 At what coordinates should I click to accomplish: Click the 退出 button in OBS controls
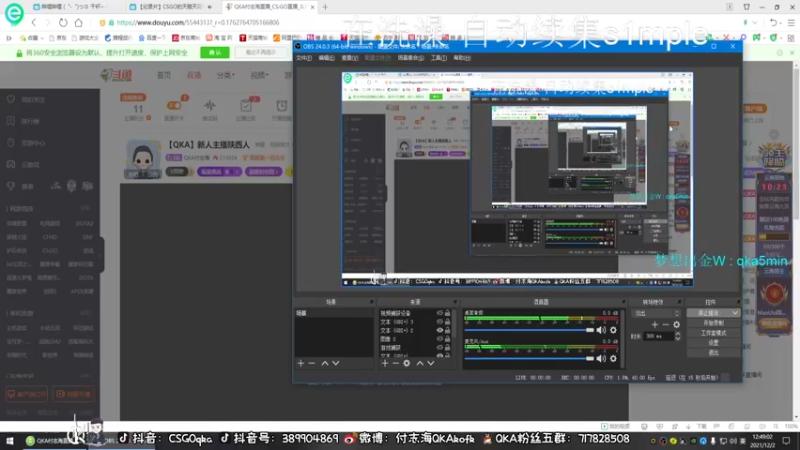[x=713, y=353]
